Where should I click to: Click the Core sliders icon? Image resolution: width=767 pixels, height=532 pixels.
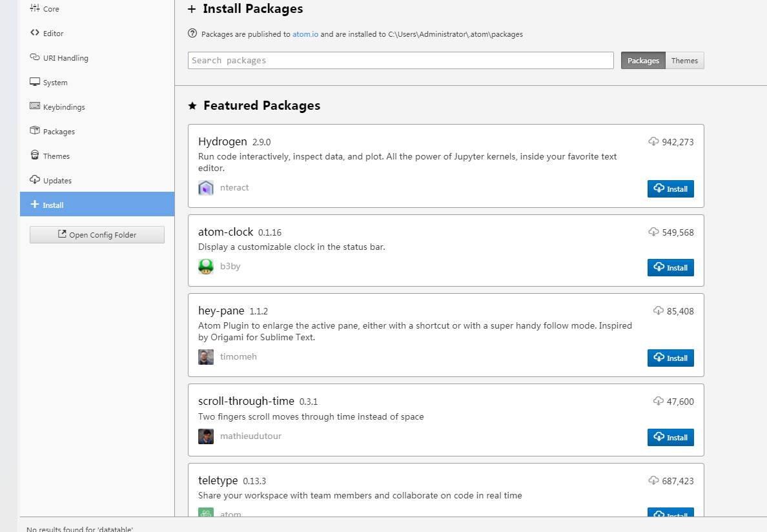[35, 8]
